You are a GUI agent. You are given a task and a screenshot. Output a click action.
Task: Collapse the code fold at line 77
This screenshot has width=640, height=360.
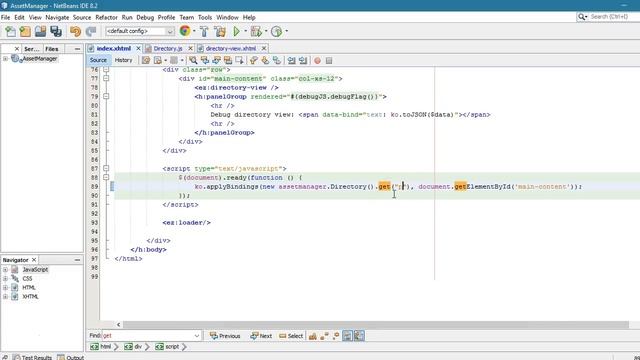(x=106, y=78)
